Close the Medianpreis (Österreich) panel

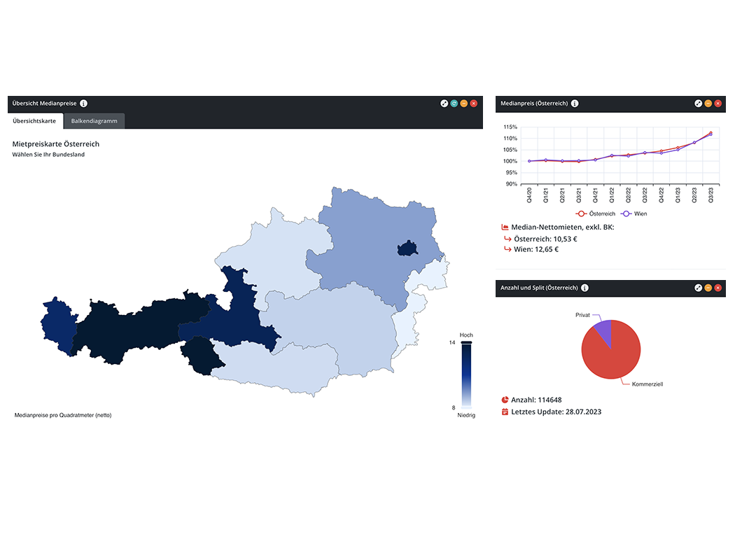(x=717, y=104)
